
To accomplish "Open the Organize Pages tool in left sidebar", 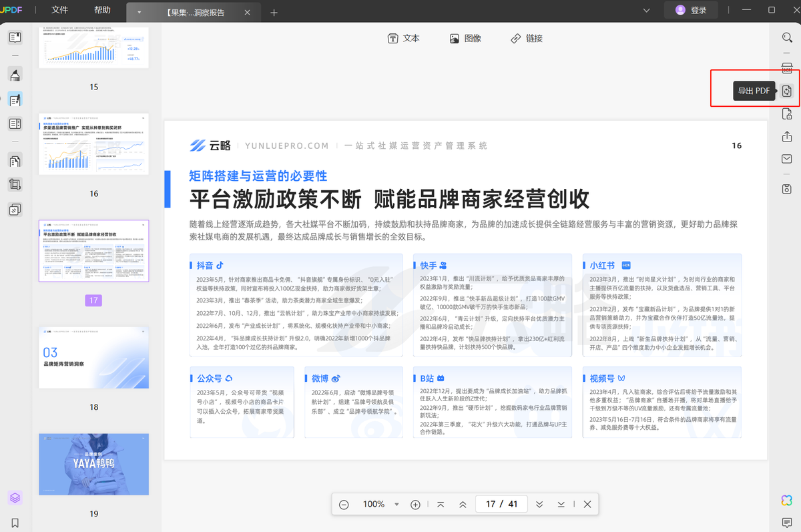I will [15, 160].
